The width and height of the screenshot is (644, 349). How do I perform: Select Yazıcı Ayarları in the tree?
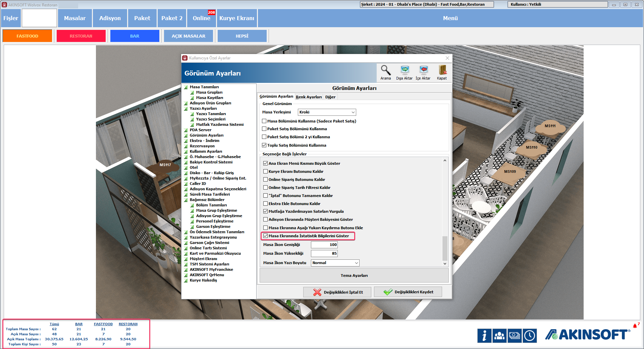(x=203, y=108)
